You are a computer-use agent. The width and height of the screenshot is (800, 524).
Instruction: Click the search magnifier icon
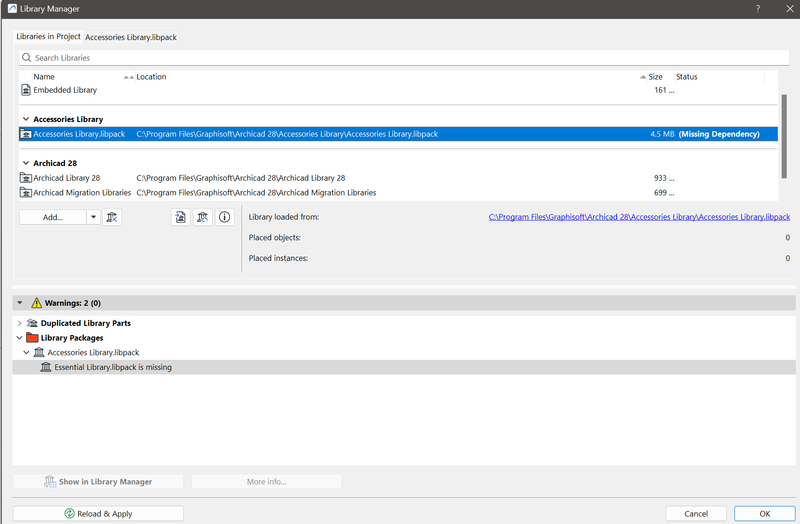click(27, 58)
